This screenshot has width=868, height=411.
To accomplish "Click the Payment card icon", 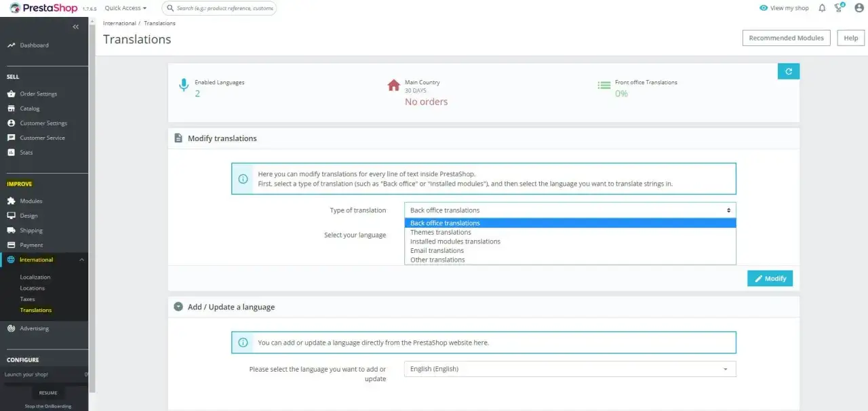I will pos(11,245).
